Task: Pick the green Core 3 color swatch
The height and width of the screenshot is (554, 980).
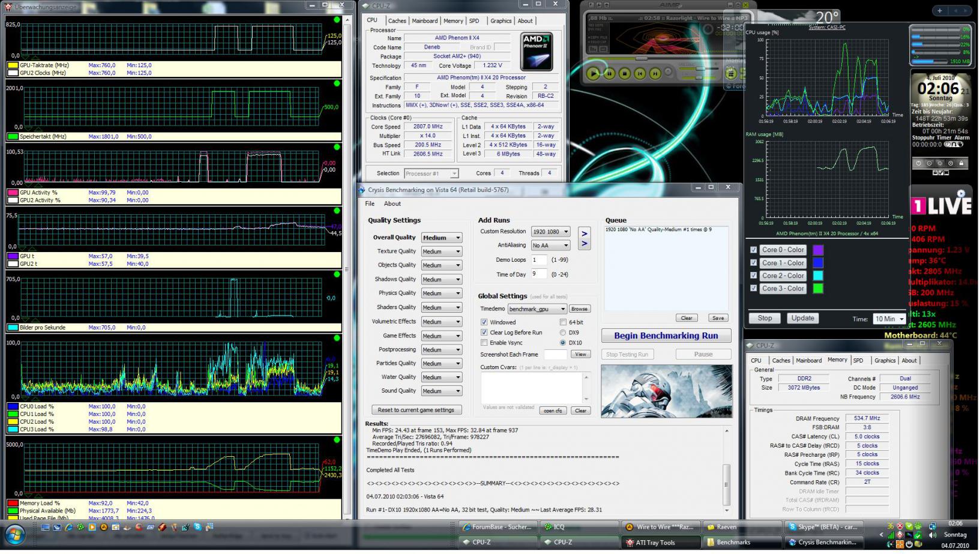Action: 818,288
